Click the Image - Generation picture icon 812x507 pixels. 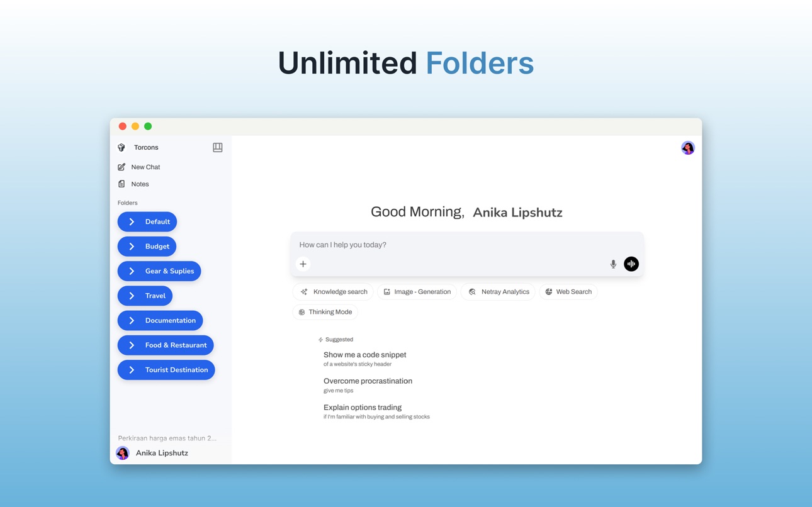click(387, 292)
